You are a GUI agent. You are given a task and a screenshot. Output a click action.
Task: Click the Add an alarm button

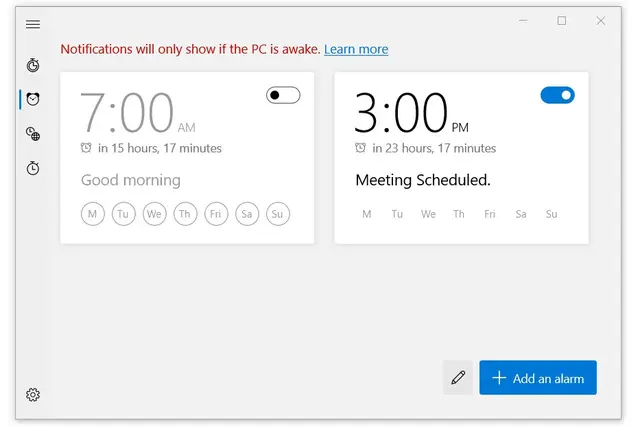tap(538, 378)
